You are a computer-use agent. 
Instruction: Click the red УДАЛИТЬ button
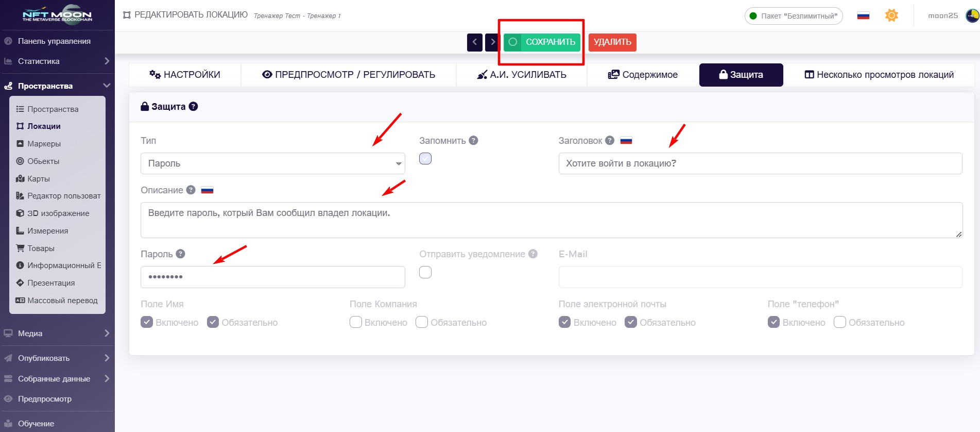[x=612, y=42]
